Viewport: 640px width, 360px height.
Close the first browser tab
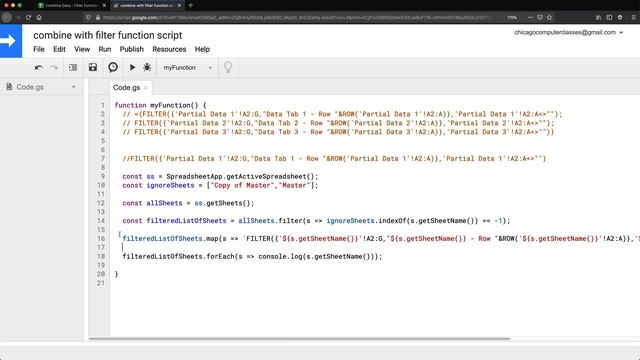[x=104, y=6]
